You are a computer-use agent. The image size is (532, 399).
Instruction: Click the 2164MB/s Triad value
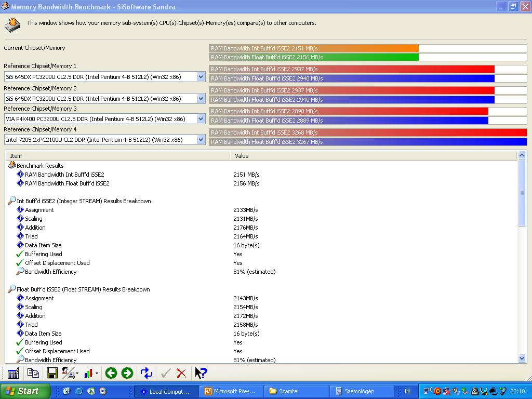246,236
